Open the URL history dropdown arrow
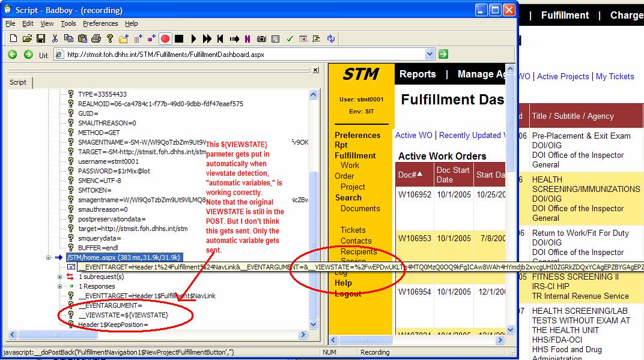This screenshot has width=644, height=360. coord(430,55)
